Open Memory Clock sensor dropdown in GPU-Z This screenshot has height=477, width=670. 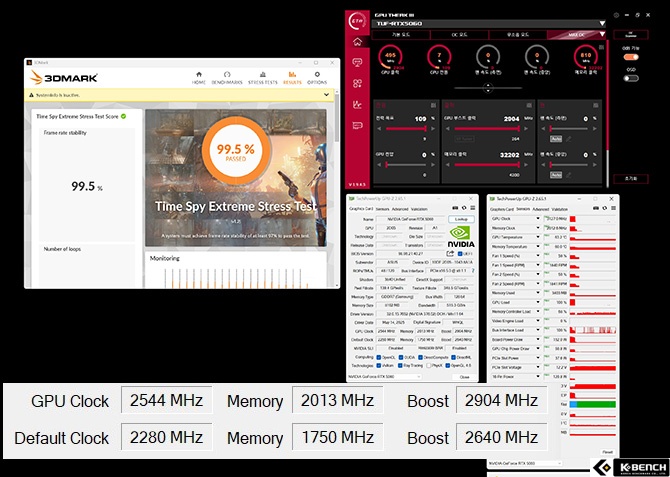click(x=538, y=228)
